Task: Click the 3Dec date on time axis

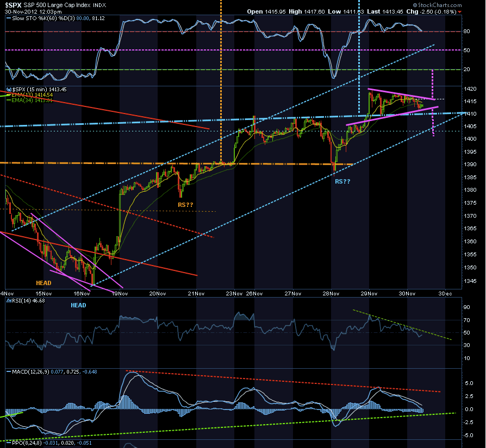Action: click(445, 293)
